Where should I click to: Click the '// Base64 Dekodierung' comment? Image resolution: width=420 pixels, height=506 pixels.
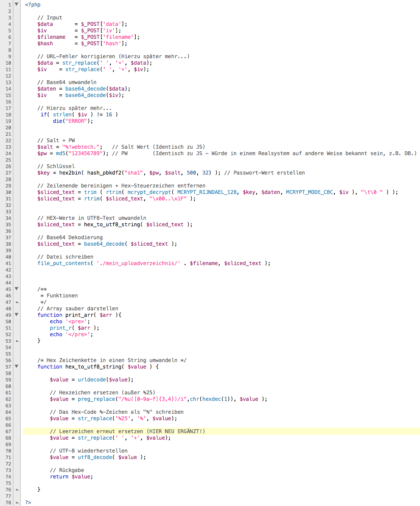tap(70, 237)
